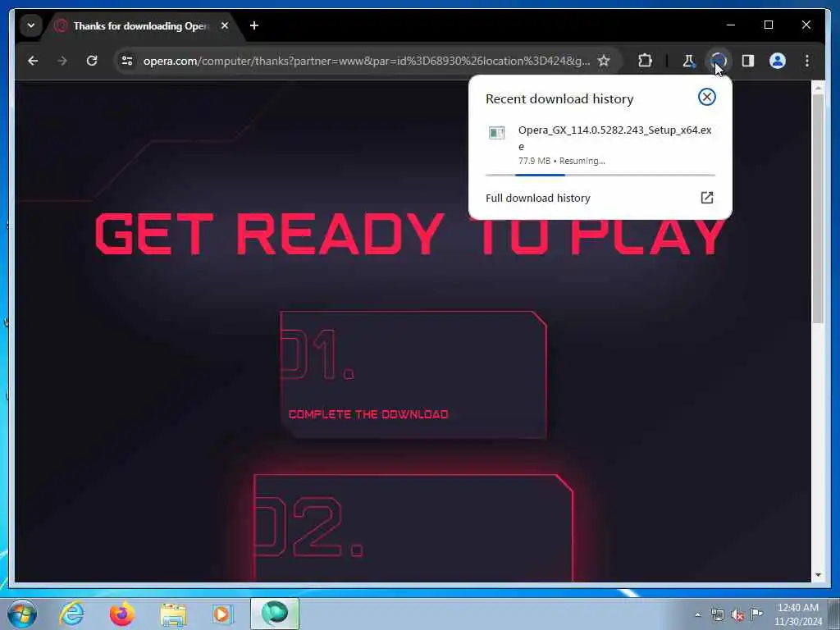
Task: Click the step 02 card
Action: (x=413, y=527)
